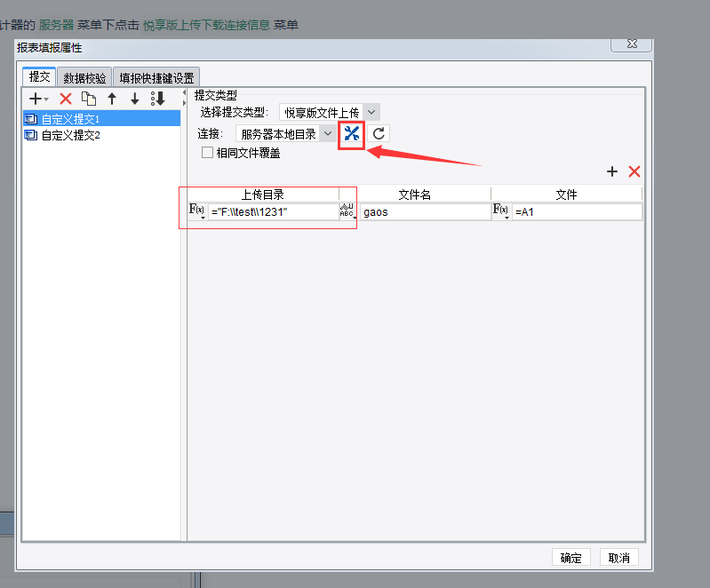Open formula editor for the file column
This screenshot has width=710, height=588.
click(x=501, y=211)
